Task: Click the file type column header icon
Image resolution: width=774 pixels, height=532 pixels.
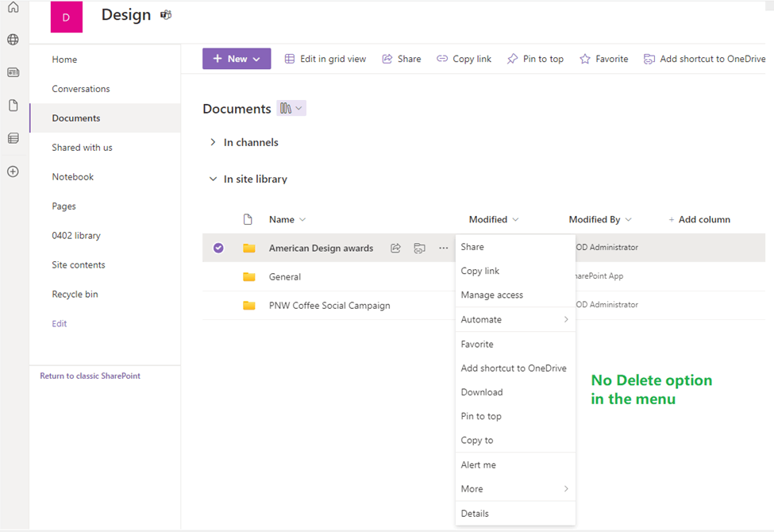Action: [x=248, y=219]
